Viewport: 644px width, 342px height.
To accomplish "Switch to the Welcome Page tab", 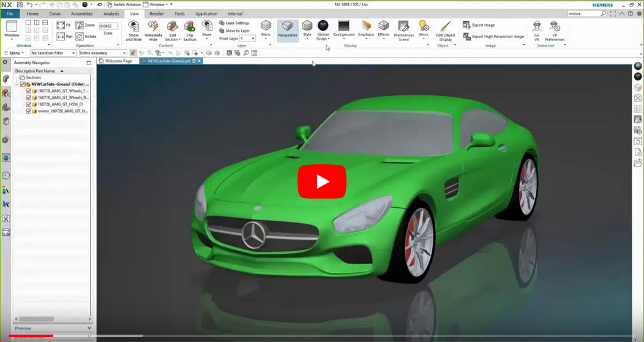I will [x=116, y=61].
